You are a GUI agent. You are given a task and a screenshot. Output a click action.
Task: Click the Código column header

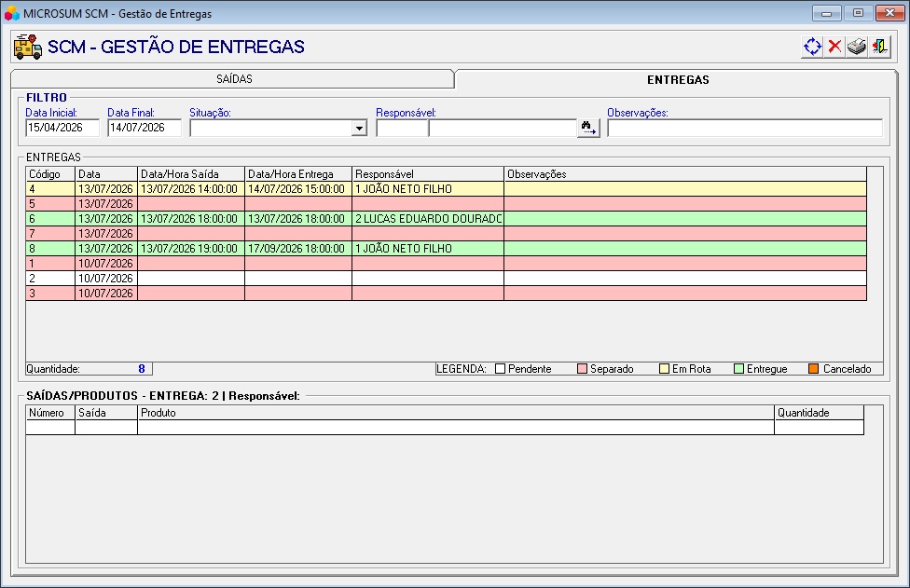click(50, 174)
